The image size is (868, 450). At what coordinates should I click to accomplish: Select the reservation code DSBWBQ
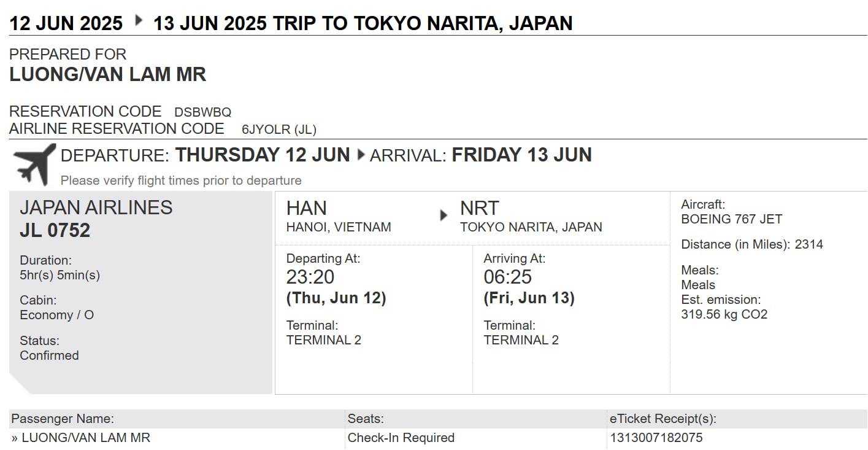click(202, 112)
